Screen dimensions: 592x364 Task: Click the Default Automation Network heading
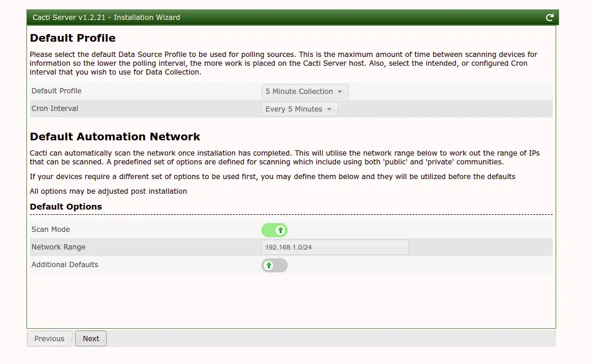115,137
